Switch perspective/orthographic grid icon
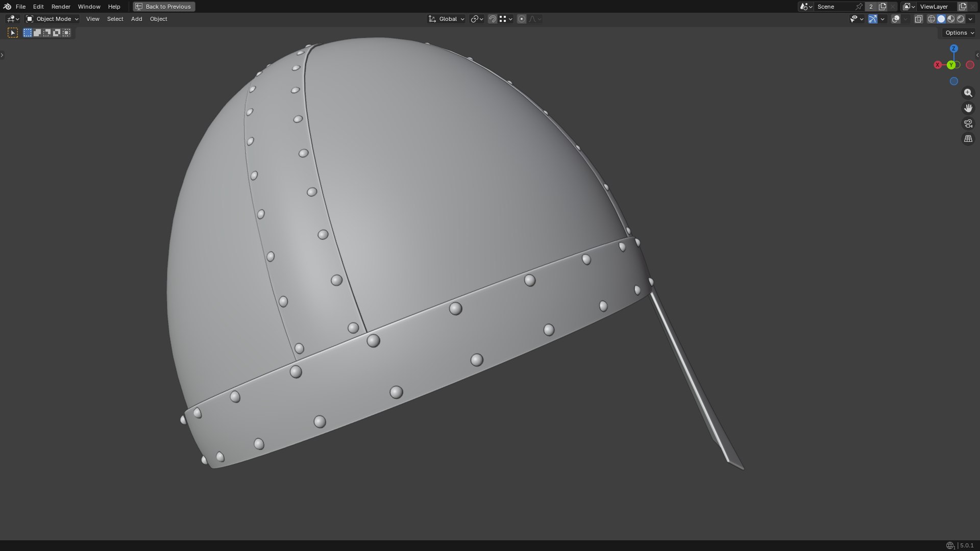 968,139
